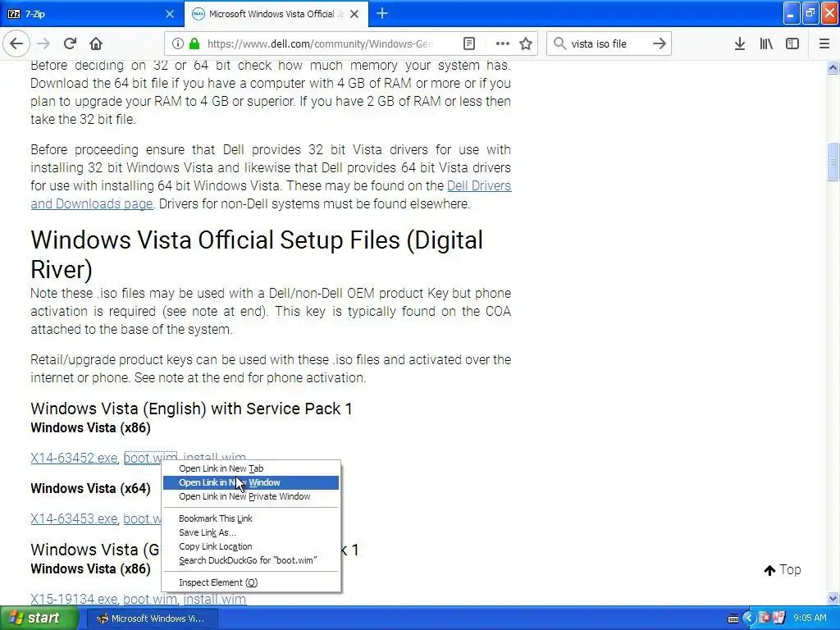Open page actions three-dot menu

503,43
